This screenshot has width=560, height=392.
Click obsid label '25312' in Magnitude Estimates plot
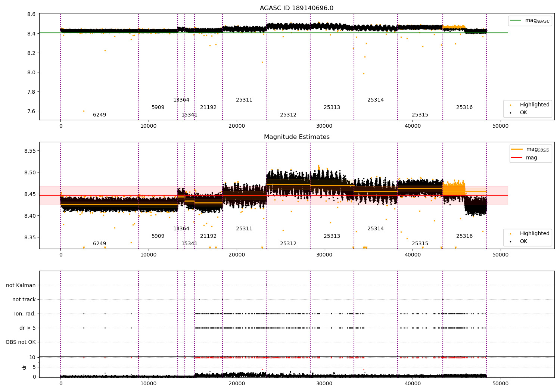coord(288,244)
